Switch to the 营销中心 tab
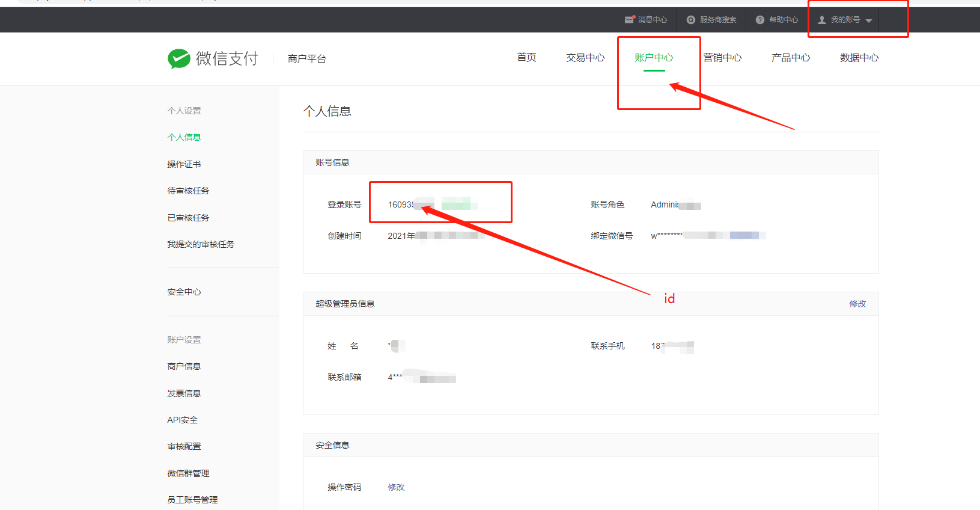 [722, 57]
